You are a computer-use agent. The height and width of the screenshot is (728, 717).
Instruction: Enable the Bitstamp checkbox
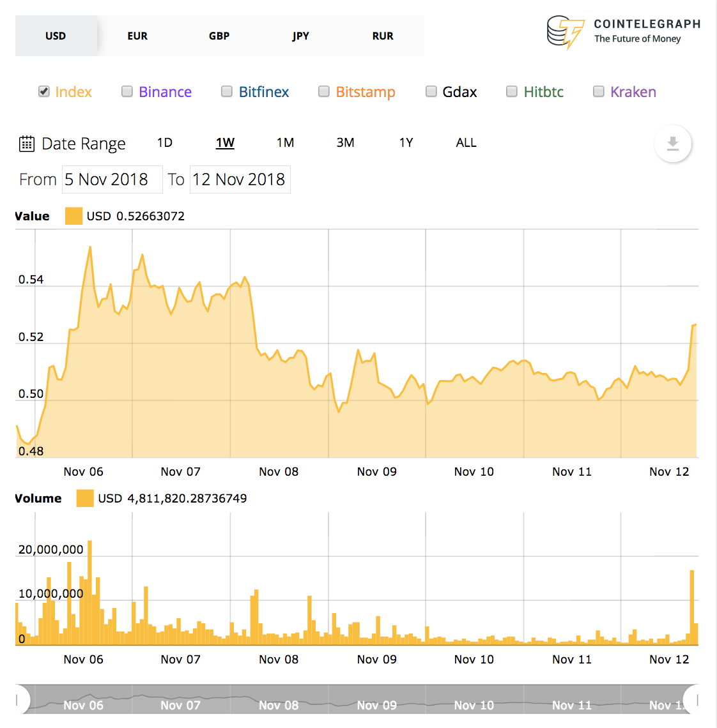pos(323,91)
